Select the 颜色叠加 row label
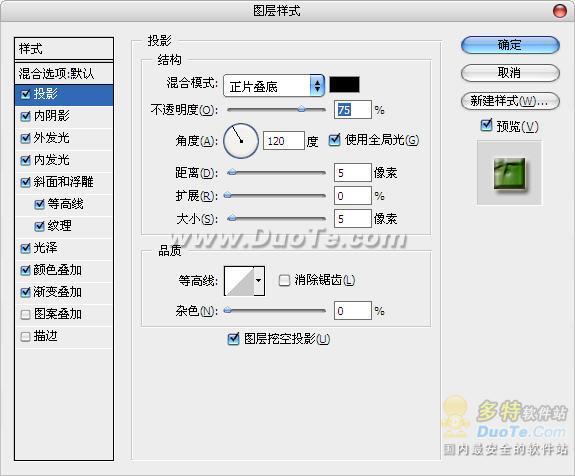The image size is (575, 476). click(58, 270)
